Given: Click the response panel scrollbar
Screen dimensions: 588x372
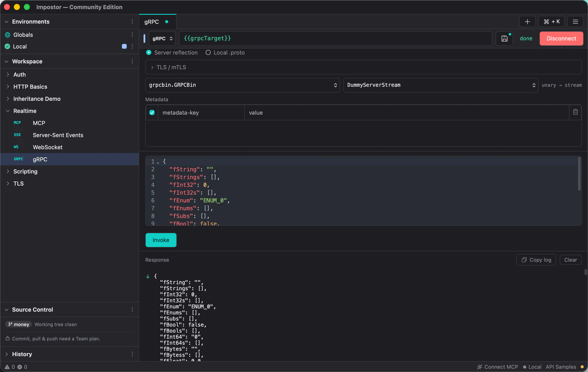Looking at the screenshot, I should pyautogui.click(x=585, y=272).
